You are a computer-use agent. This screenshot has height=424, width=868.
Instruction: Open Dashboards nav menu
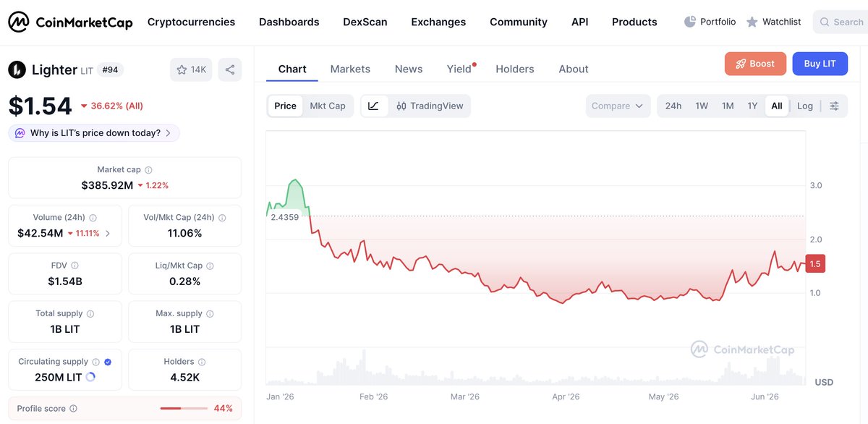pyautogui.click(x=289, y=22)
